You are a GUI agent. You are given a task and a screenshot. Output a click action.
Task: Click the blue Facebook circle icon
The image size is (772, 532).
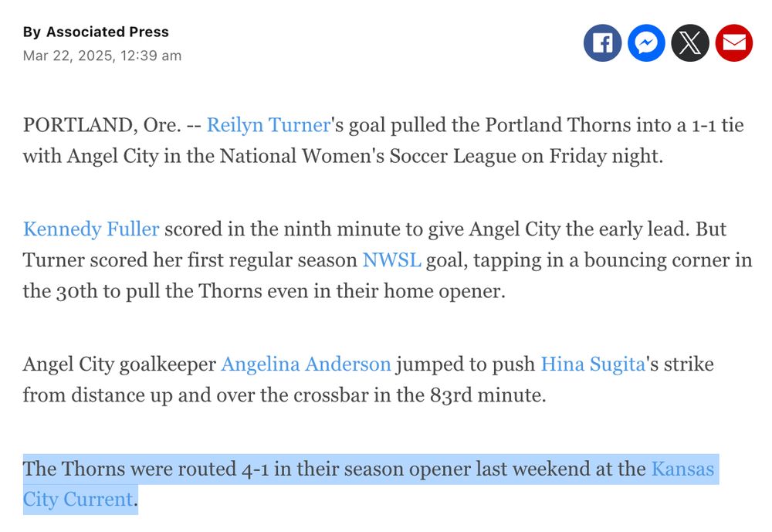(602, 42)
